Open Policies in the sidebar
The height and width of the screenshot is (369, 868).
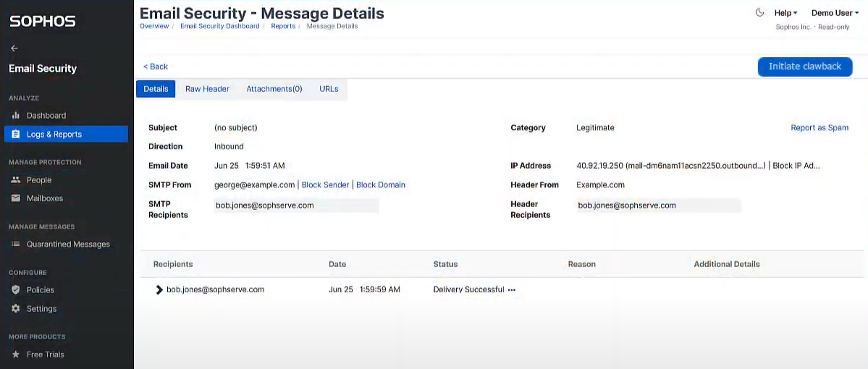[66, 290]
